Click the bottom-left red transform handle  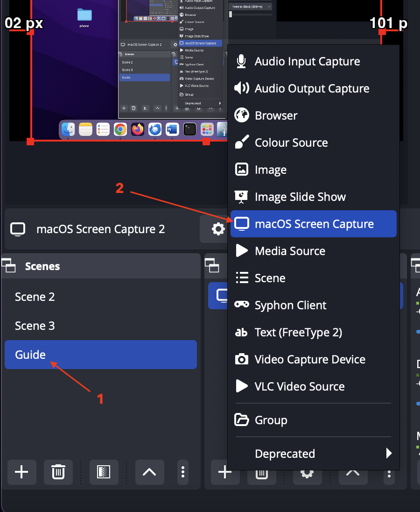pos(30,142)
